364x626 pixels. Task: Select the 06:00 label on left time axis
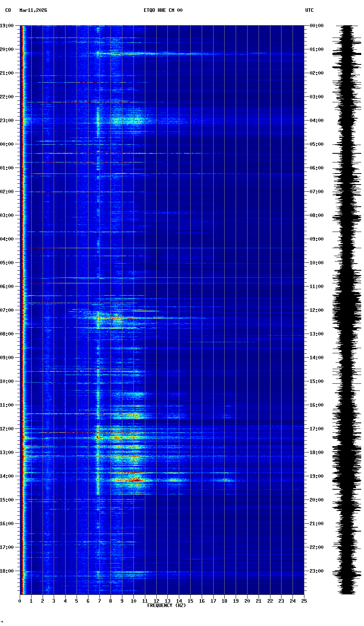pyautogui.click(x=7, y=287)
